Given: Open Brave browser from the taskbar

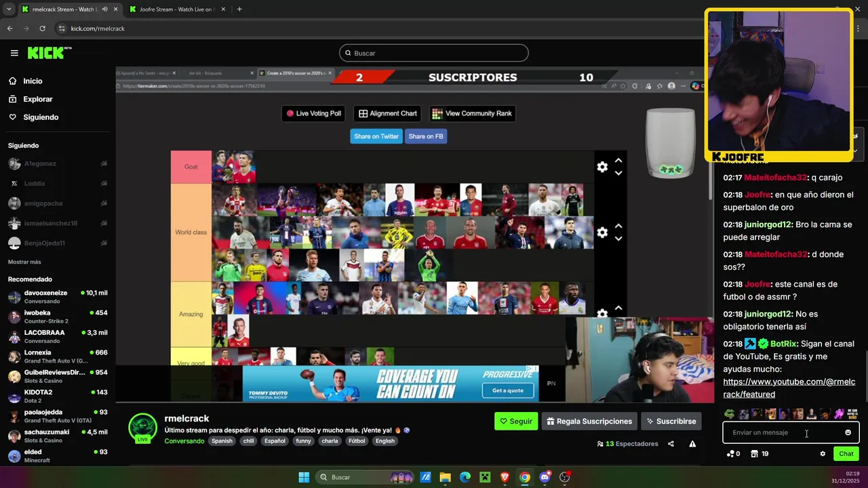Looking at the screenshot, I should point(505,477).
